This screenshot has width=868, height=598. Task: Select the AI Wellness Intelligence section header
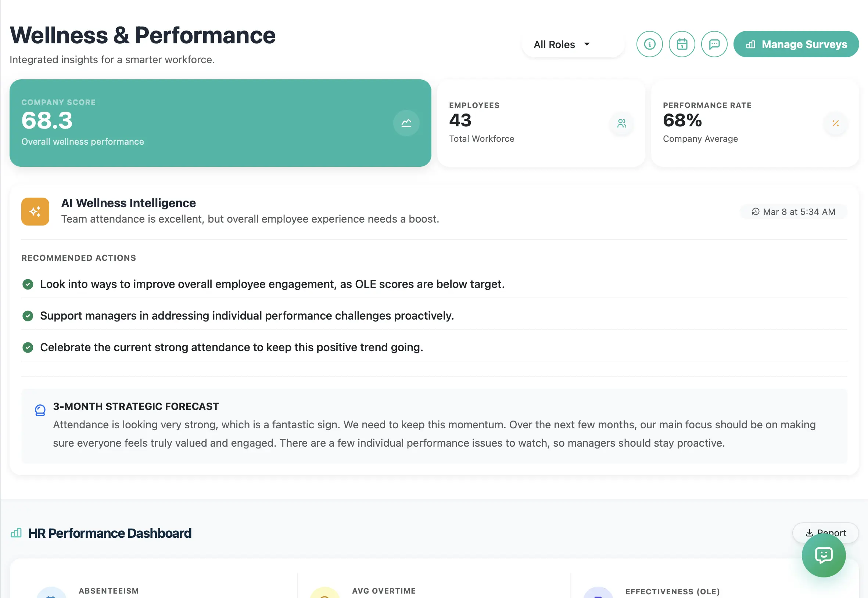[128, 203]
